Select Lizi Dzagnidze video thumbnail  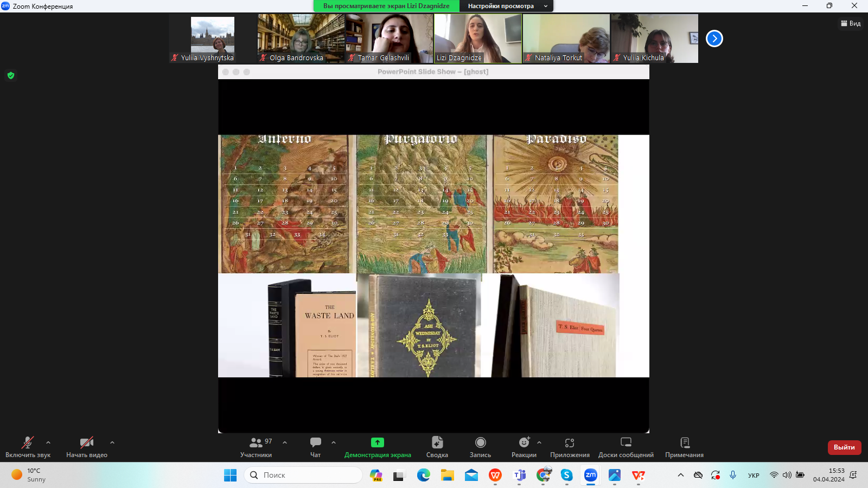pos(477,38)
